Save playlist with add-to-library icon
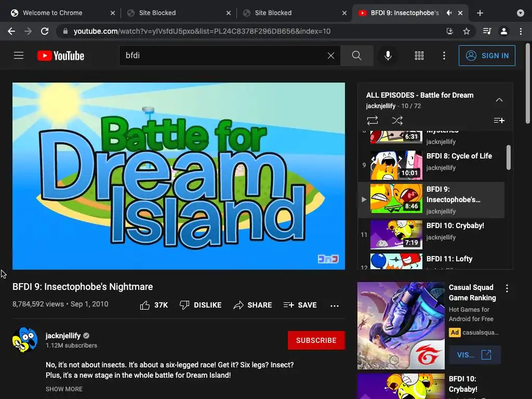The image size is (532, 399). tap(499, 121)
